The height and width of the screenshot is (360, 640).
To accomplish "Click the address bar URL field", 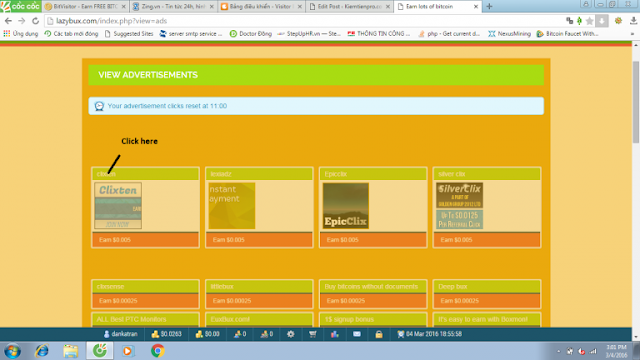I will [302, 21].
